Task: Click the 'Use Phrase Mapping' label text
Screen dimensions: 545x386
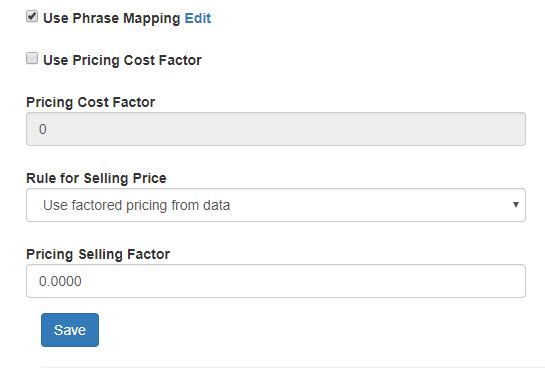Action: (x=112, y=18)
